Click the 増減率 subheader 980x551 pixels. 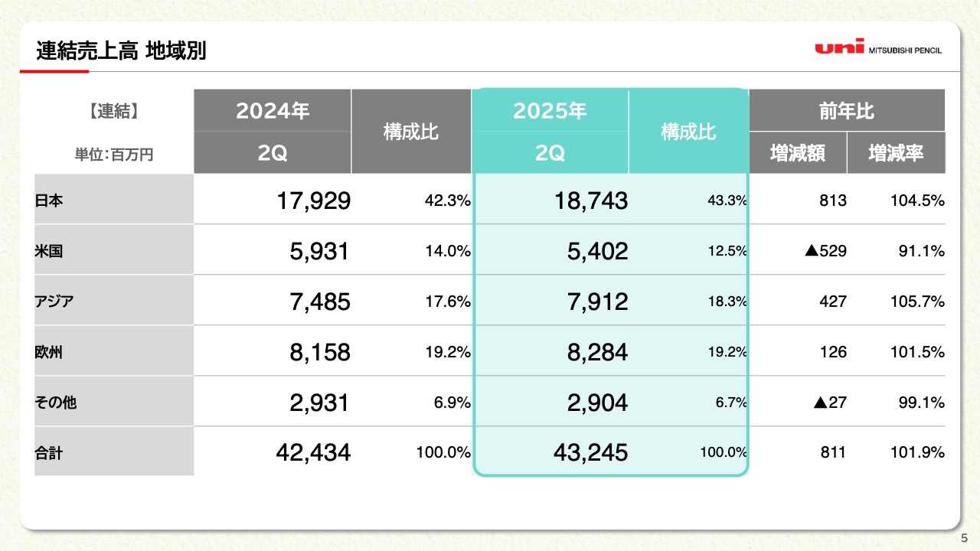[896, 153]
